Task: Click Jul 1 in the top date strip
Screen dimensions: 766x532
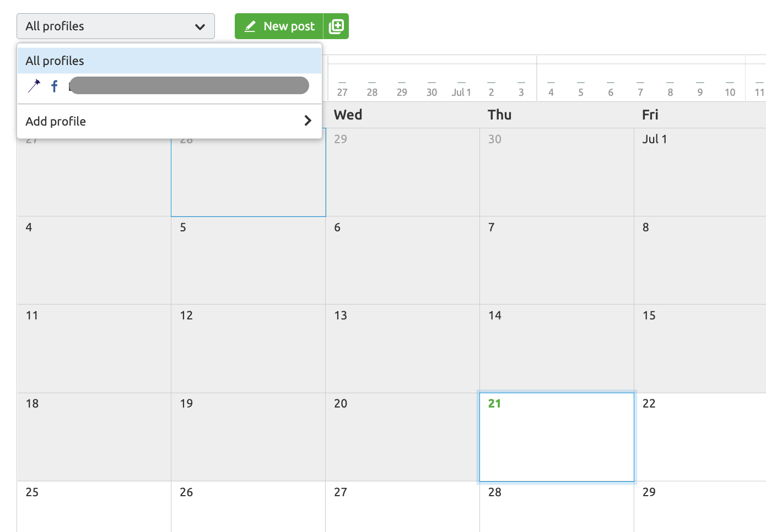Action: click(x=461, y=92)
